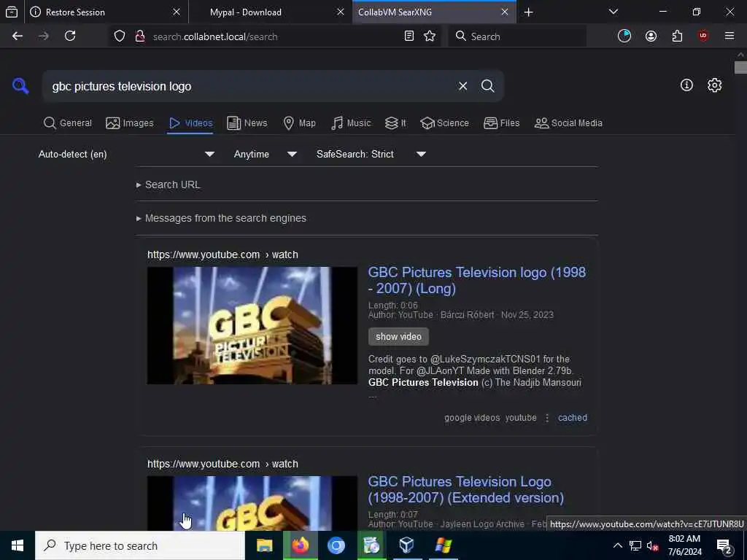Open the SearXNG about info icon
This screenshot has width=747, height=560.
coord(686,85)
